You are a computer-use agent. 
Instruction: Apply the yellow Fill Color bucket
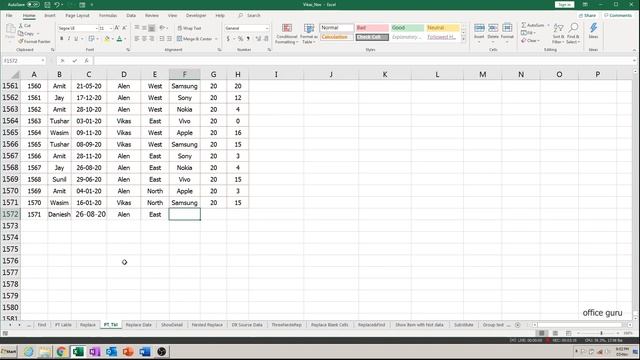coord(107,39)
